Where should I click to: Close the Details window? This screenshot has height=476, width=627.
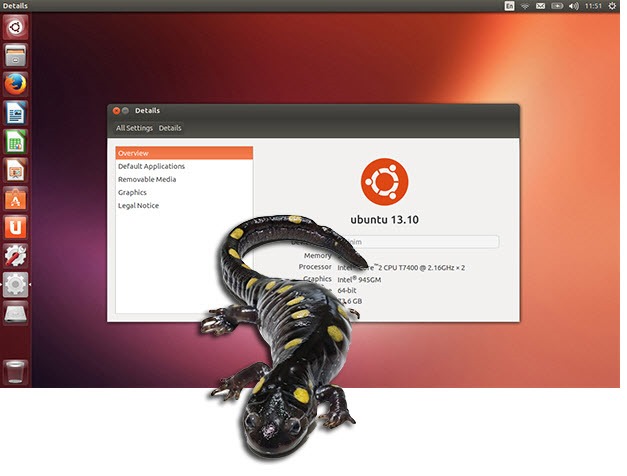click(x=116, y=111)
